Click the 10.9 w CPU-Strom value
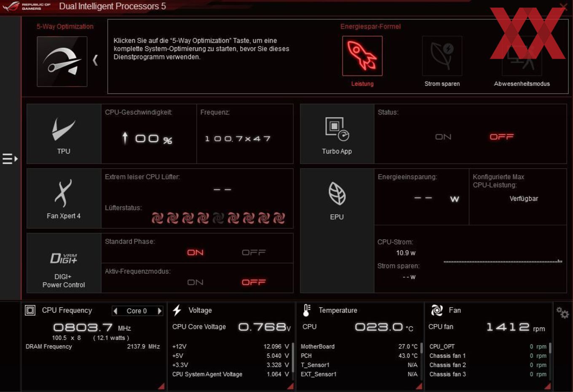 pyautogui.click(x=406, y=253)
